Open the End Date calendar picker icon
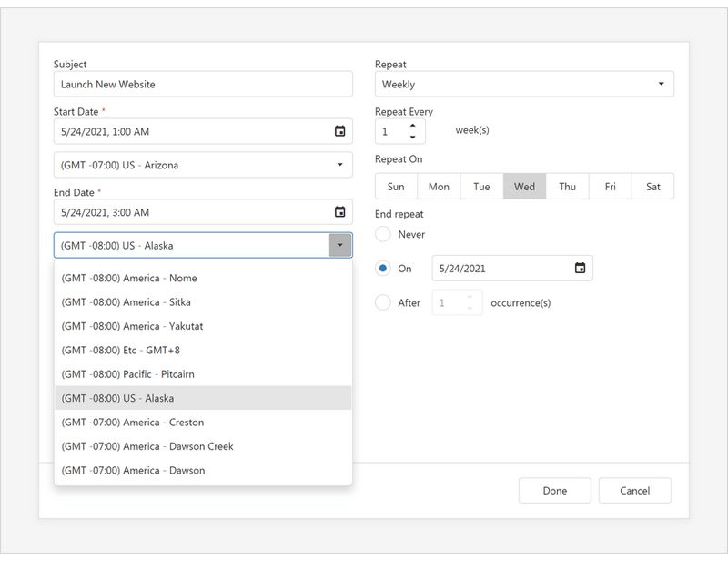728x561 pixels. tap(339, 211)
